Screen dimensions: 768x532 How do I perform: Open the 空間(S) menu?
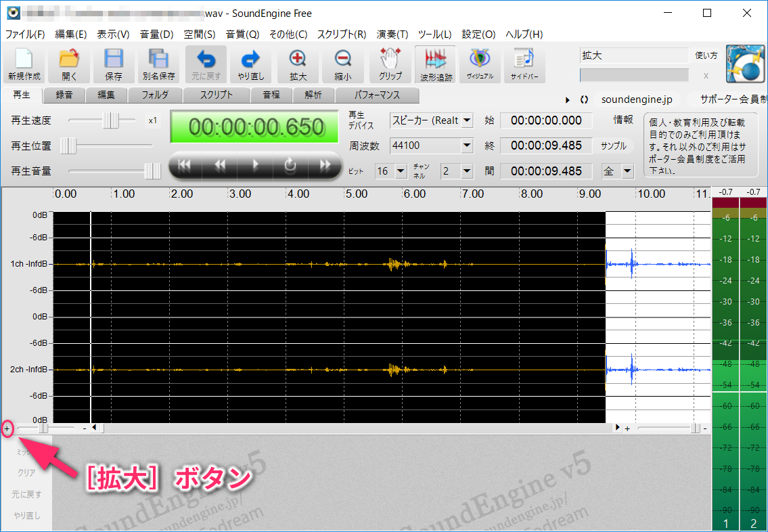coord(200,35)
